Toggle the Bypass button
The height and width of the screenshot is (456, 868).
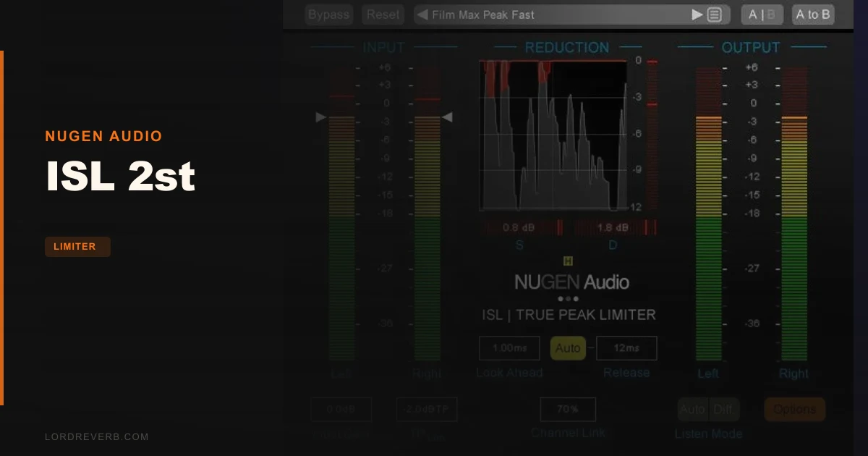click(328, 14)
